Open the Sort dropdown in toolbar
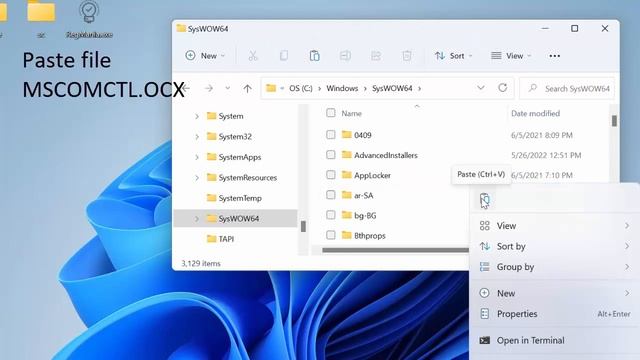This screenshot has height=360, width=640. click(x=453, y=56)
